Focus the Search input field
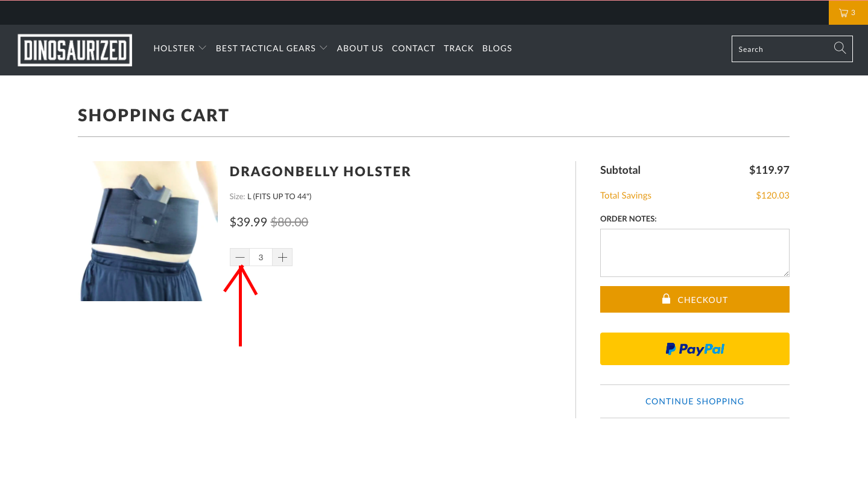868x478 pixels. [x=782, y=49]
